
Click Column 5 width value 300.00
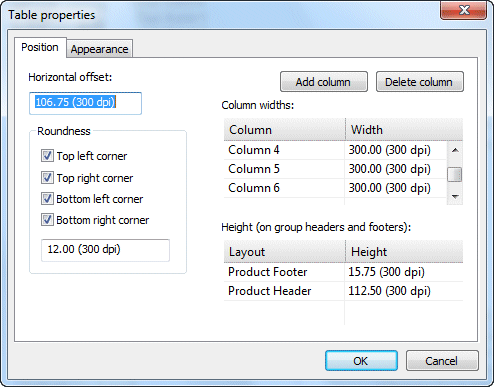tap(389, 169)
